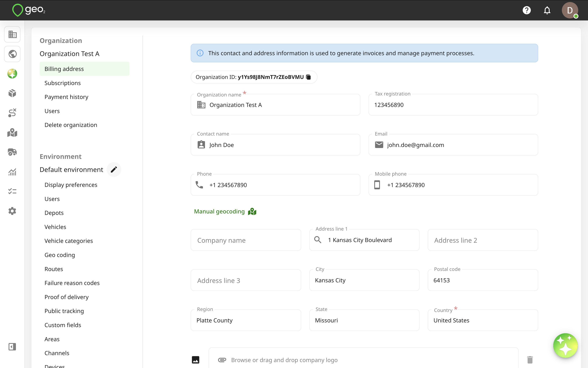Open Display preferences
Image resolution: width=588 pixels, height=368 pixels.
click(71, 185)
